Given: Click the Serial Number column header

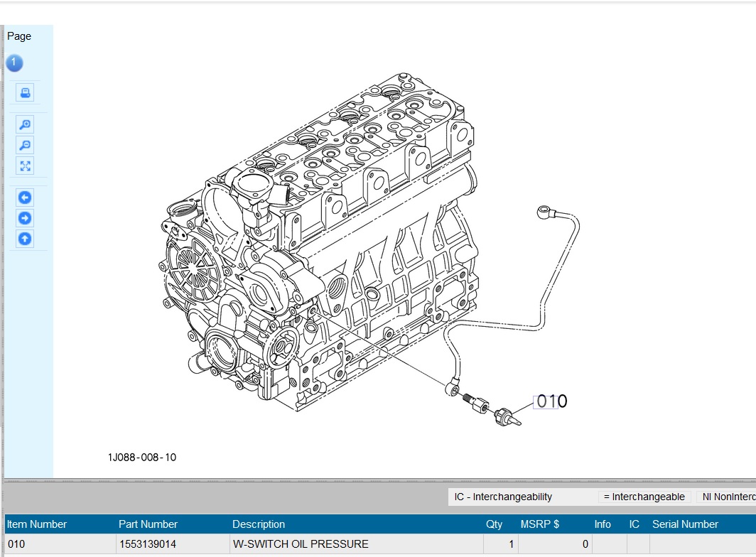Looking at the screenshot, I should tap(685, 524).
